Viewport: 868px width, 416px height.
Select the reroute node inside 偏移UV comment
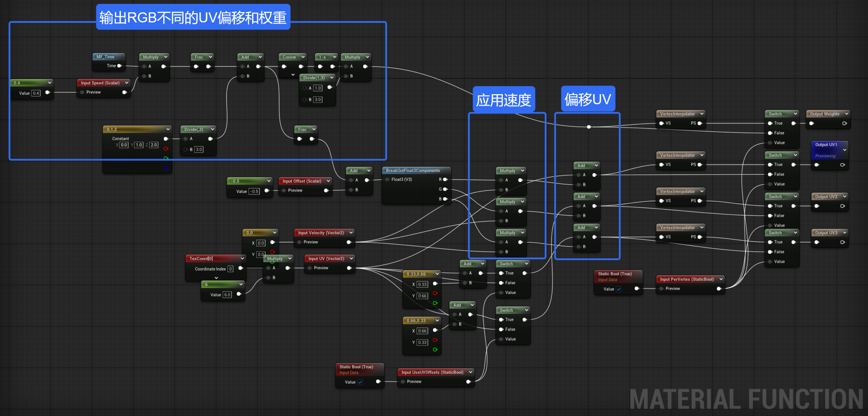point(589,127)
